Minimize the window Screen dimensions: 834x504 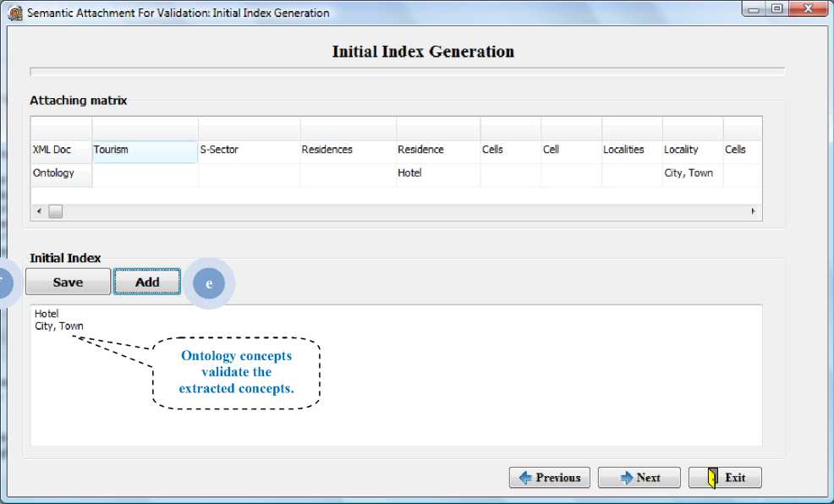point(754,9)
